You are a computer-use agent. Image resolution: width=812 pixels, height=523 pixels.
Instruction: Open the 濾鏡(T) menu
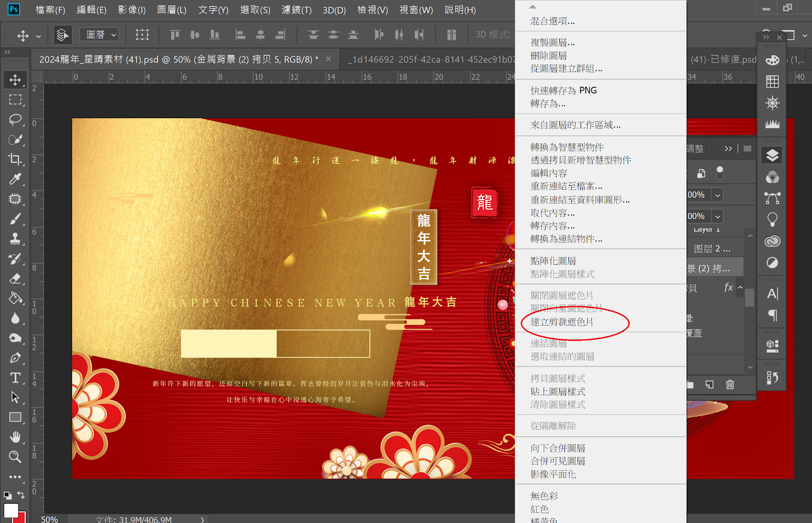pyautogui.click(x=296, y=10)
